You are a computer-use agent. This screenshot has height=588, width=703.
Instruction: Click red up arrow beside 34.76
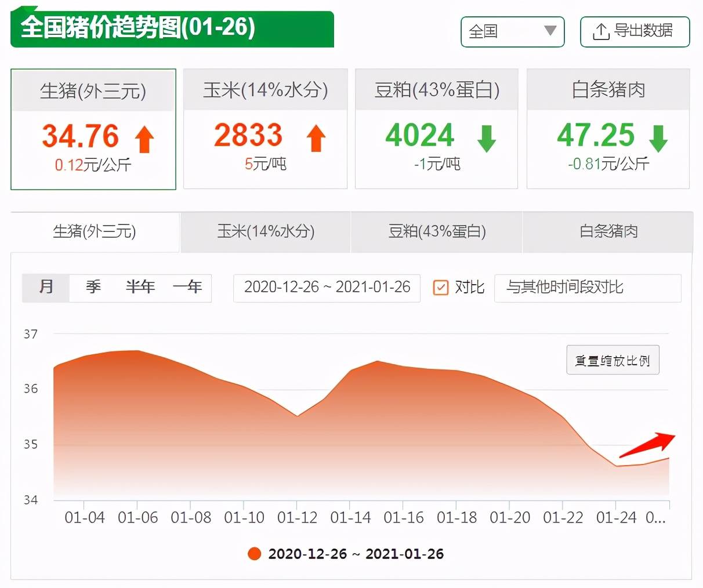coord(144,139)
